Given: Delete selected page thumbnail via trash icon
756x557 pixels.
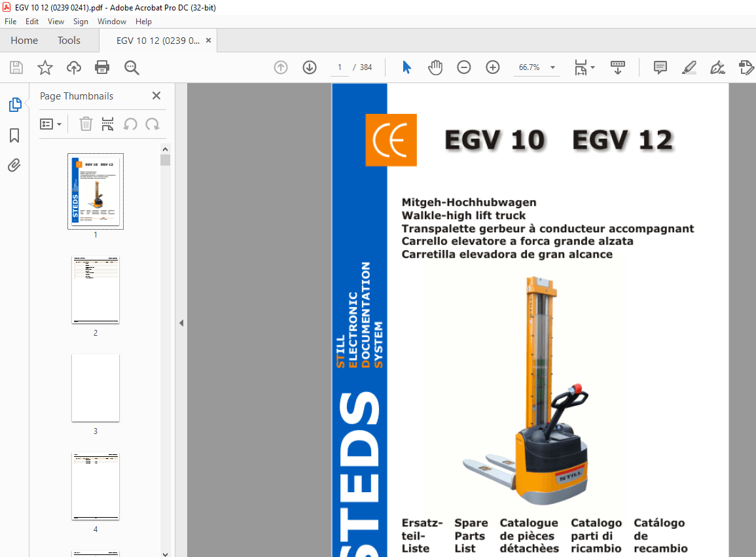Looking at the screenshot, I should [x=86, y=124].
